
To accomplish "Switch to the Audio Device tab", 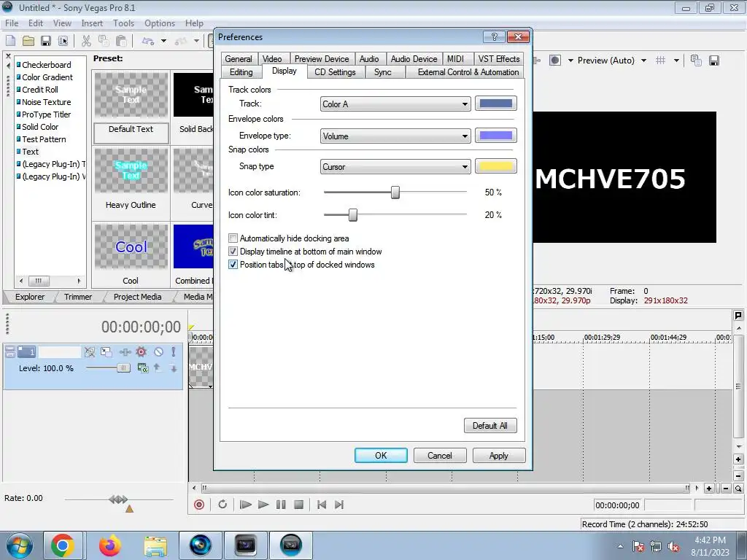I will click(x=414, y=58).
